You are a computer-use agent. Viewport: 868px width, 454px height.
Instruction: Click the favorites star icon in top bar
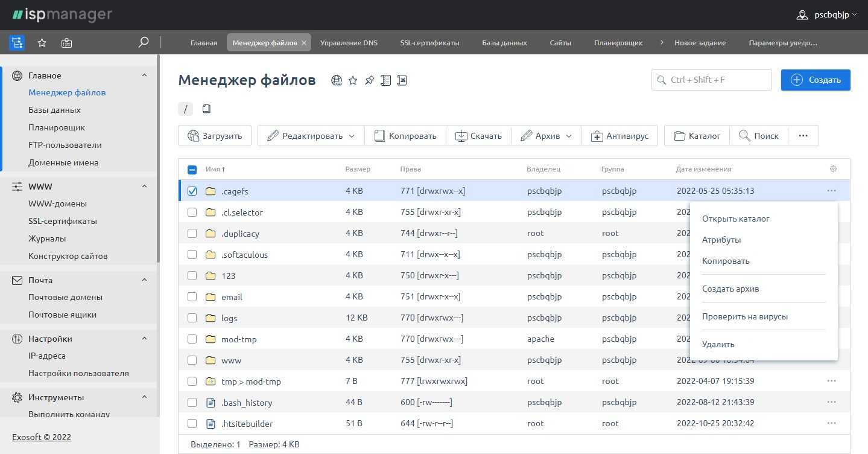pyautogui.click(x=42, y=43)
